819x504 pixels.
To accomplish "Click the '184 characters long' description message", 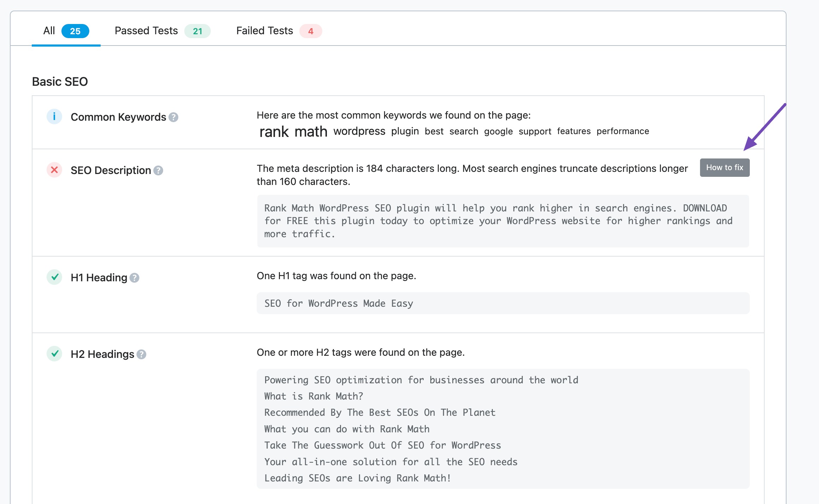I will point(472,175).
